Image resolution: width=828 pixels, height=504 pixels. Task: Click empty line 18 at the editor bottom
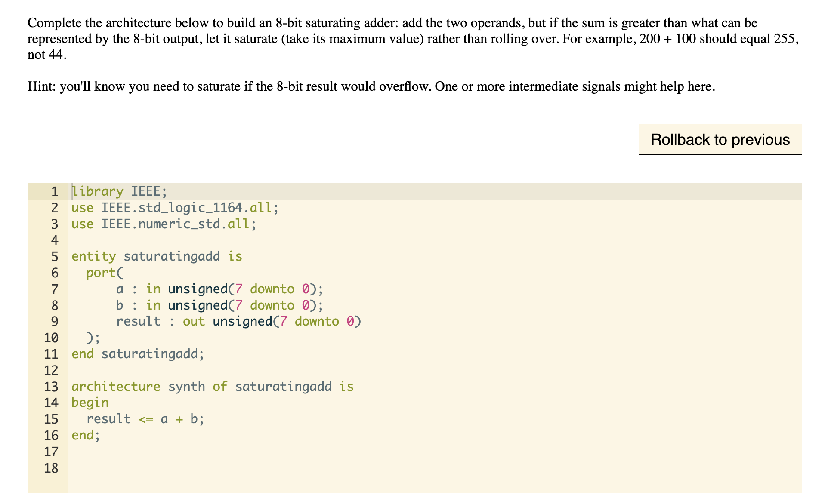click(x=129, y=468)
